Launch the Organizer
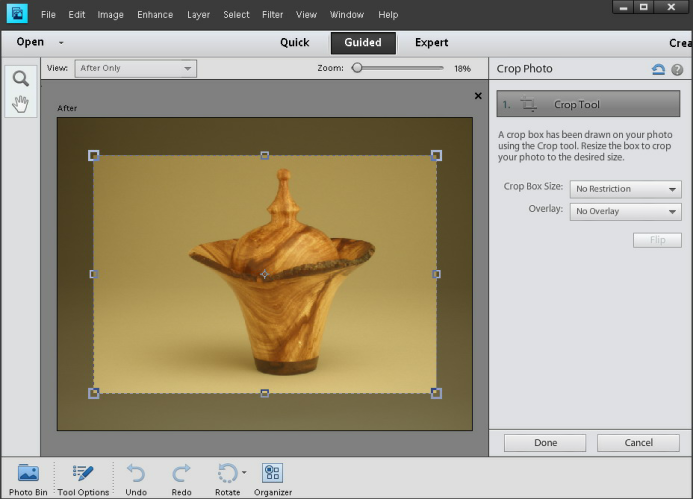 click(x=272, y=473)
